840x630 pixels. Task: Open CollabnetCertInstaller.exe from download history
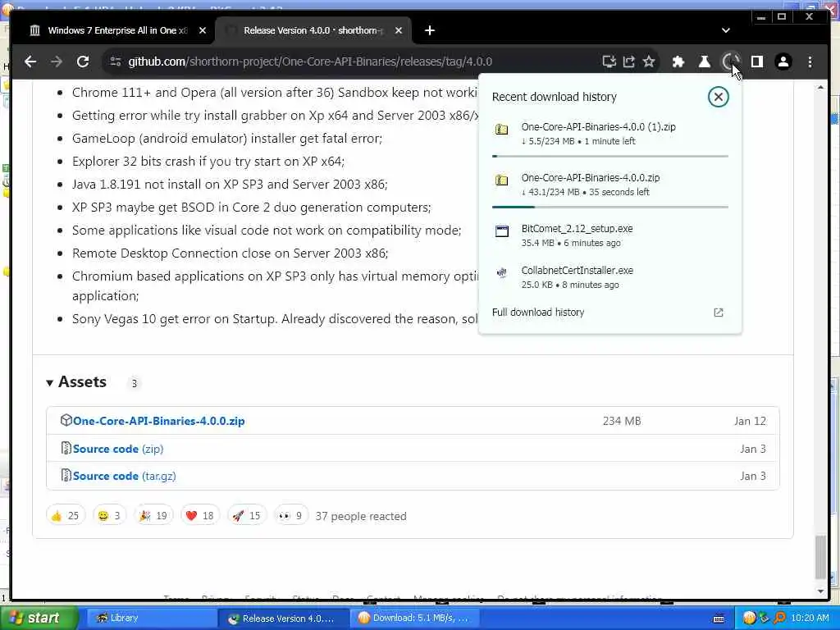[x=610, y=277]
